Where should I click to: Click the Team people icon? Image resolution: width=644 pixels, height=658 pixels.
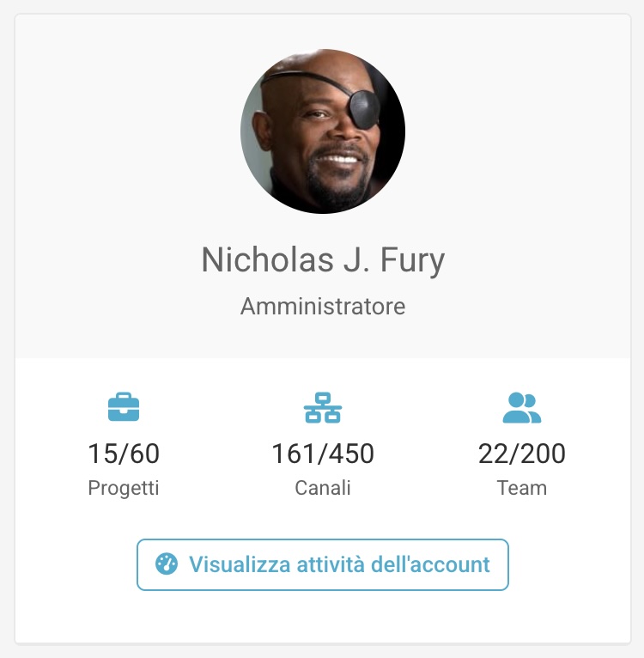521,407
